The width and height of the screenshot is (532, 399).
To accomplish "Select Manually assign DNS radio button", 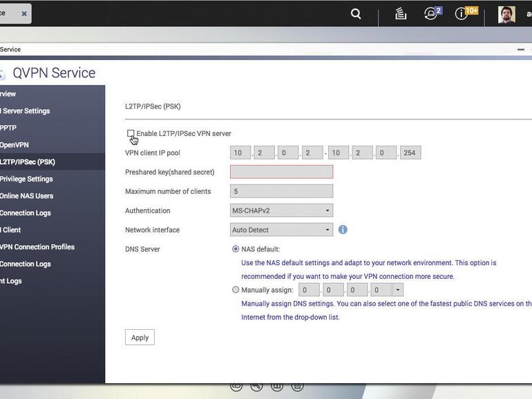I will pyautogui.click(x=236, y=290).
